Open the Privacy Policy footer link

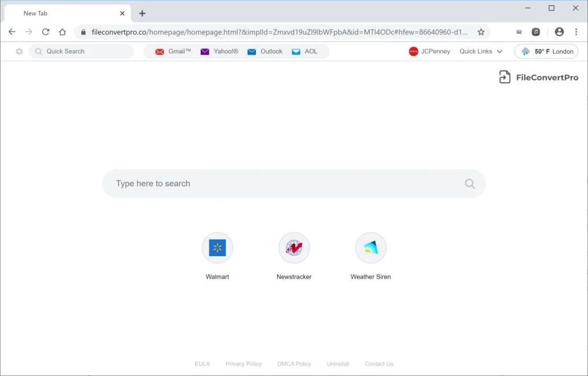pos(243,363)
